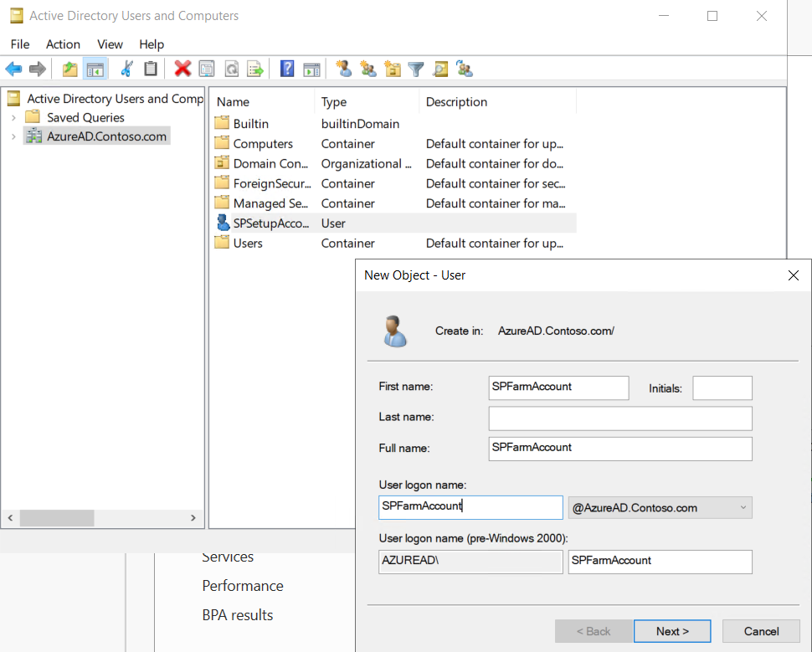812x652 pixels.
Task: Click the Filter funnel icon
Action: pyautogui.click(x=416, y=69)
